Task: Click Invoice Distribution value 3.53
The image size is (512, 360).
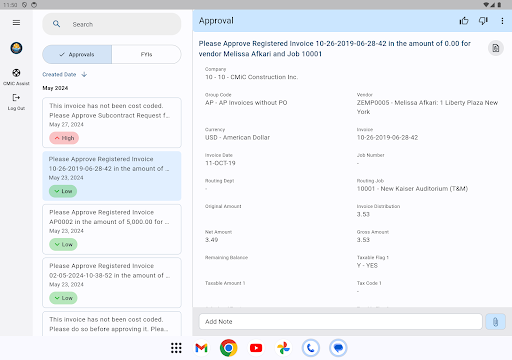Action: [x=363, y=214]
